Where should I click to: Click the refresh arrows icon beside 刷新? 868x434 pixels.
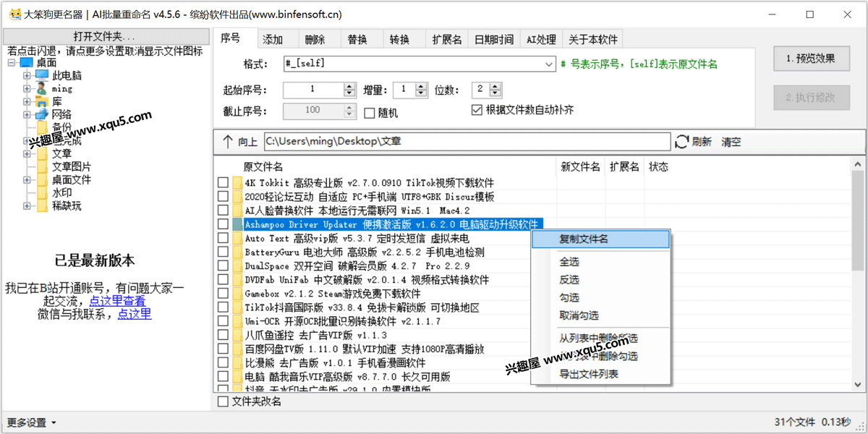681,142
